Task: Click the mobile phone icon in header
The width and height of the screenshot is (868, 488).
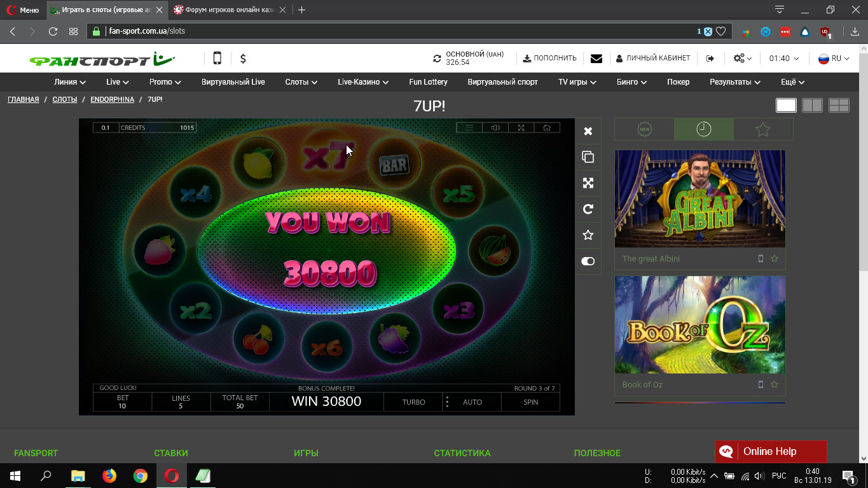Action: [x=217, y=59]
